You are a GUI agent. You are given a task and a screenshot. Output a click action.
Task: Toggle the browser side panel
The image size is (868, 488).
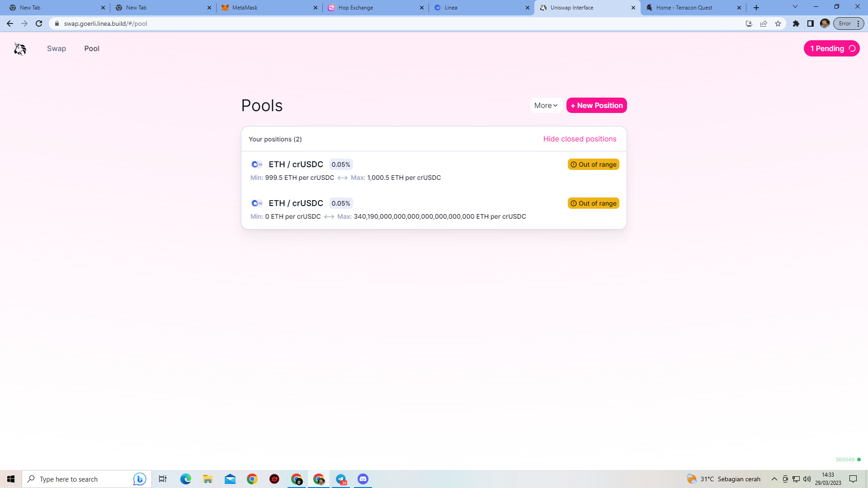(811, 23)
